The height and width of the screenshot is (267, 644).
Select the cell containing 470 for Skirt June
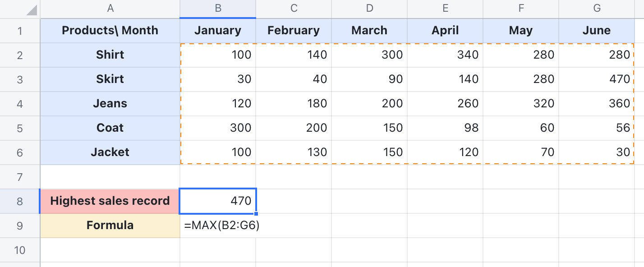pos(597,79)
